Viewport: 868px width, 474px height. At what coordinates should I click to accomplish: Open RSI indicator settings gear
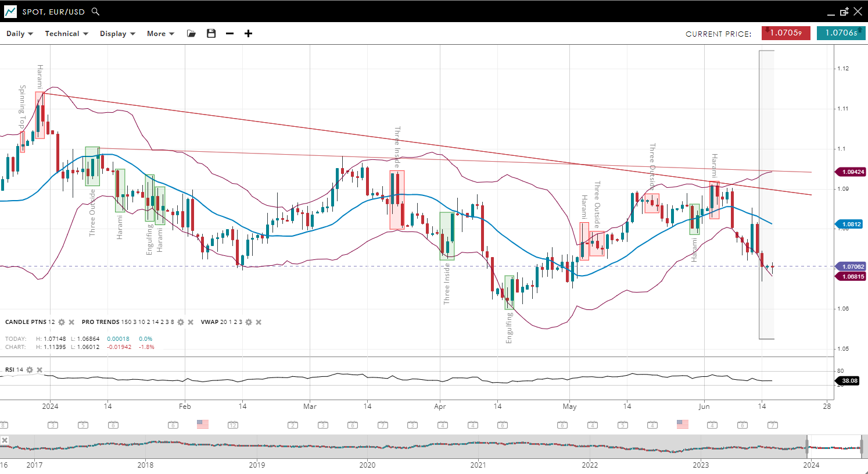pyautogui.click(x=30, y=370)
